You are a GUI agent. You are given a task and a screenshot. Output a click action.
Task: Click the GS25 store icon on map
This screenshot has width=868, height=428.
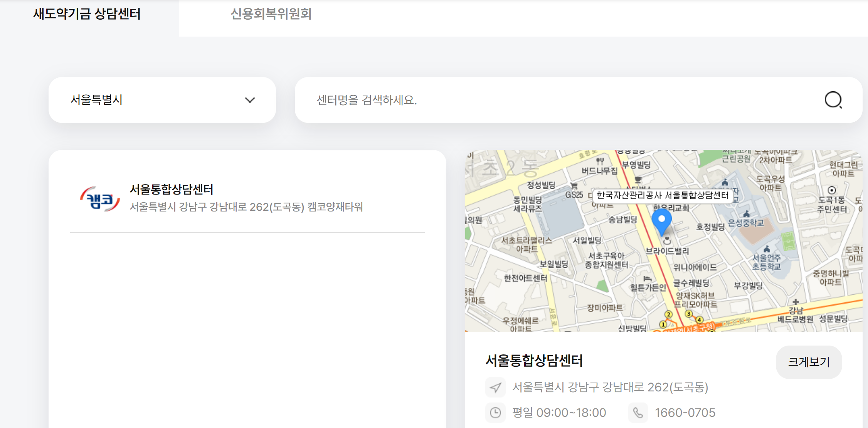click(574, 186)
